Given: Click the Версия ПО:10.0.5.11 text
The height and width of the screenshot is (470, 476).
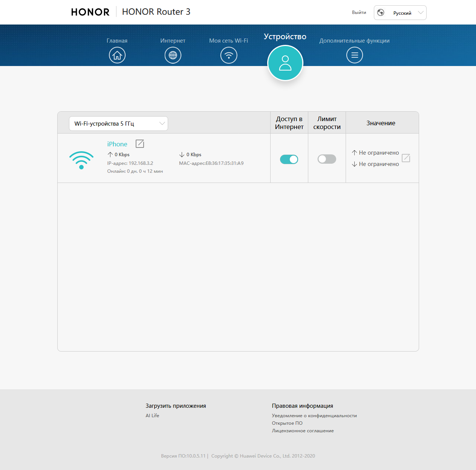Looking at the screenshot, I should [x=183, y=456].
